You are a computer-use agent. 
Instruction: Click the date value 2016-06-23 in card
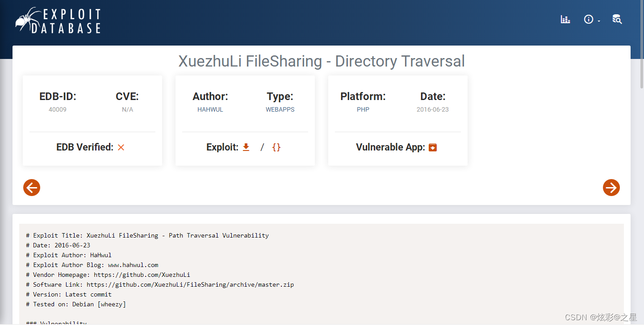coord(433,109)
